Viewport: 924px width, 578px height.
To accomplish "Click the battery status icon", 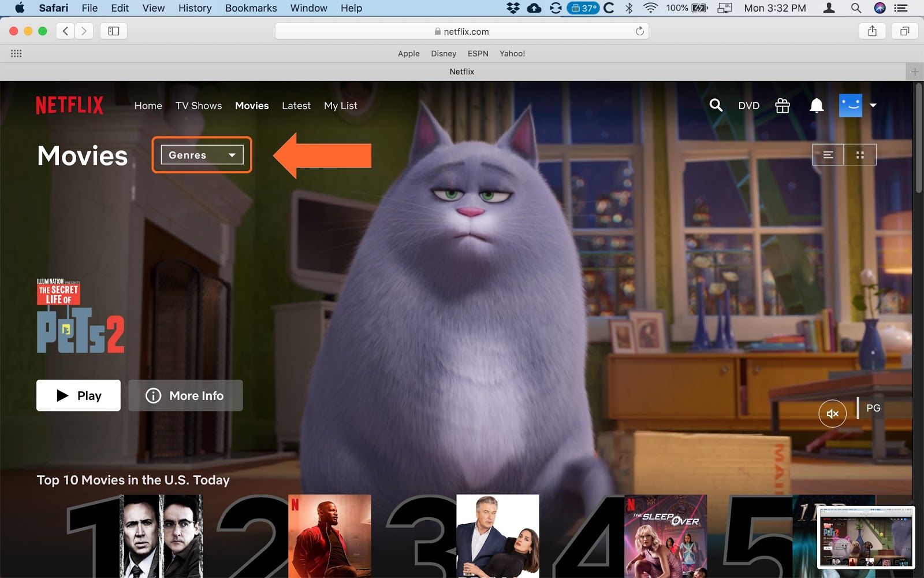I will [x=699, y=8].
